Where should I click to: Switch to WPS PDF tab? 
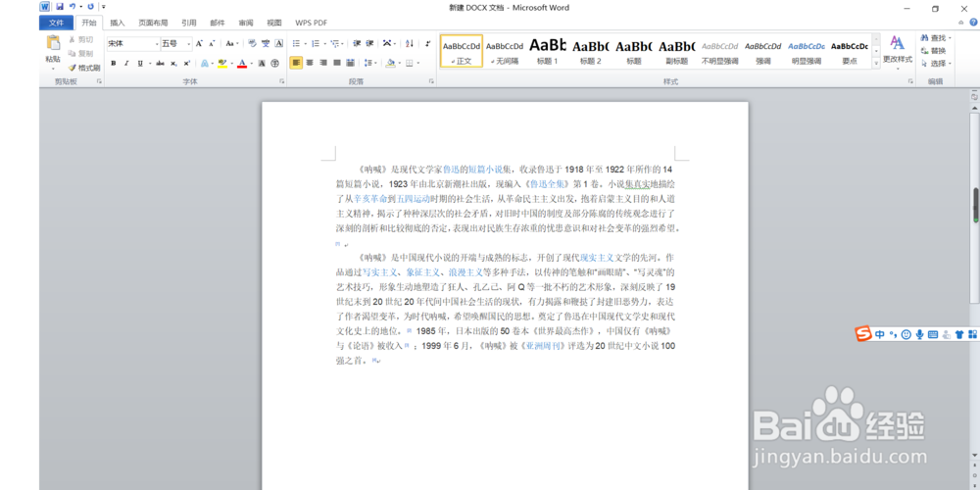click(x=312, y=23)
